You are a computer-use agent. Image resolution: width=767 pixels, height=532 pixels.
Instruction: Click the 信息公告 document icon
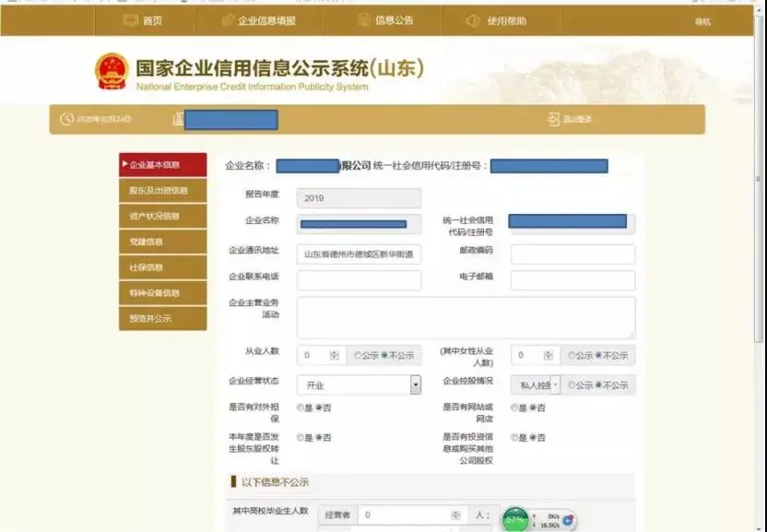pyautogui.click(x=364, y=20)
